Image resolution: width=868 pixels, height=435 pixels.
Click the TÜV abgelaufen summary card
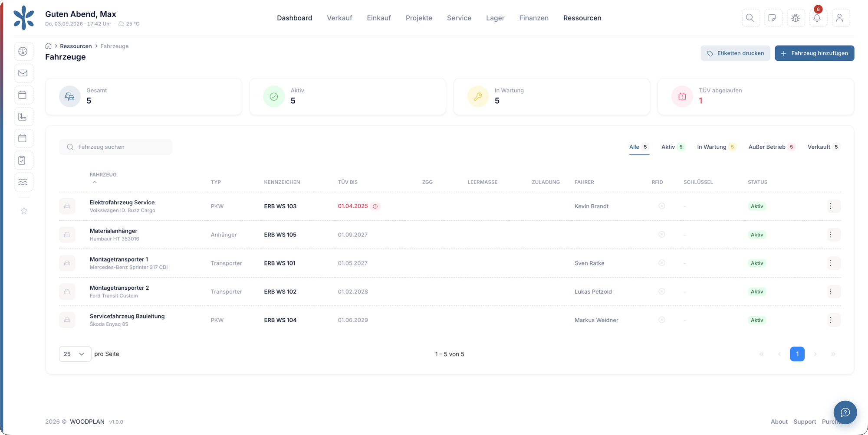coord(756,96)
